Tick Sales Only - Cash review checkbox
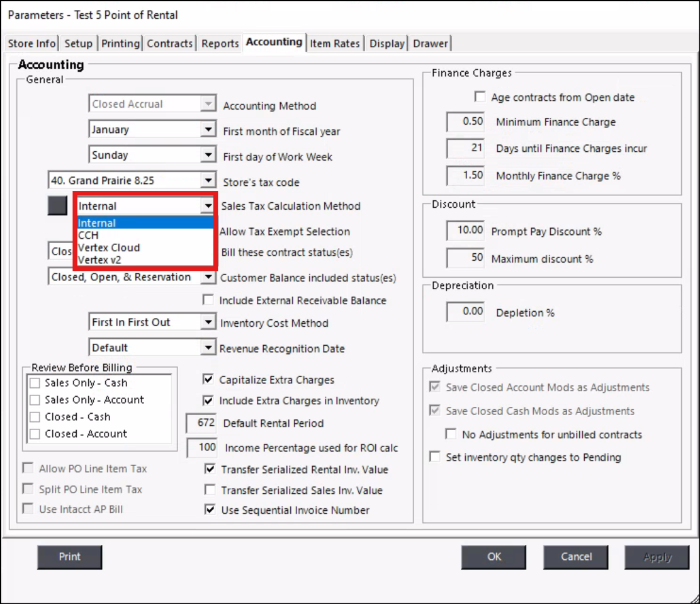 (x=35, y=383)
